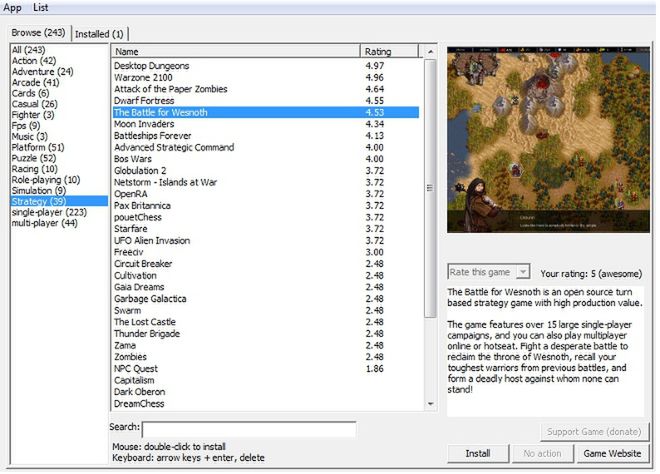This screenshot has width=660, height=474.
Task: Click the Install button
Action: [x=478, y=454]
